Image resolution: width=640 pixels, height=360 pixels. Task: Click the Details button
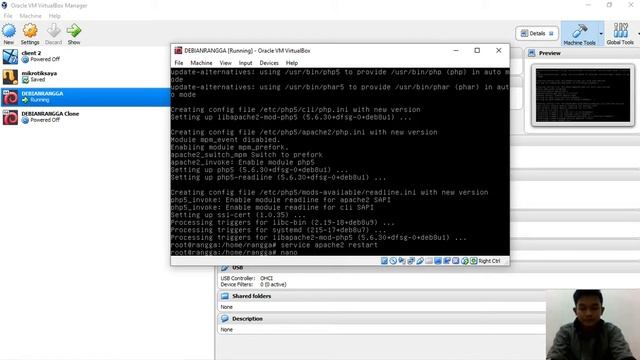tap(537, 33)
